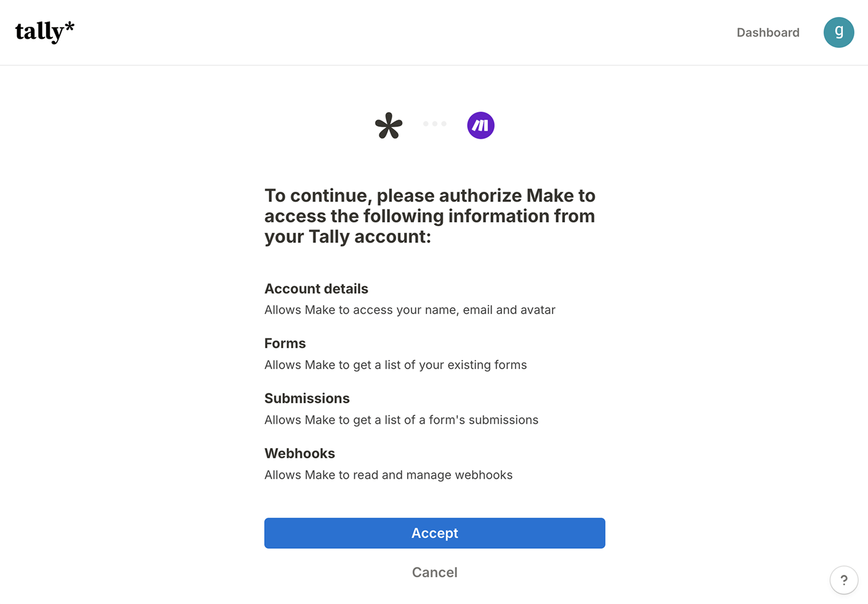Click the forms permission description text
The height and width of the screenshot is (604, 868).
point(395,365)
